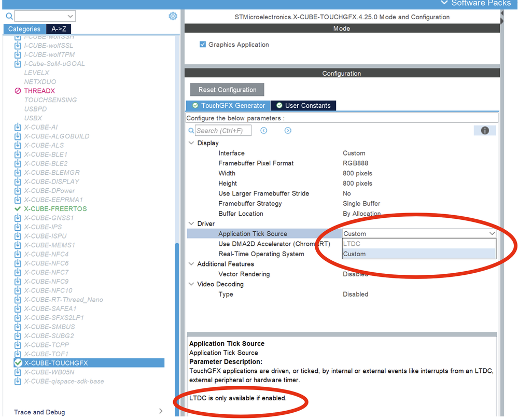
Task: Click download icon next to X-CUBE-AI
Action: [x=18, y=127]
